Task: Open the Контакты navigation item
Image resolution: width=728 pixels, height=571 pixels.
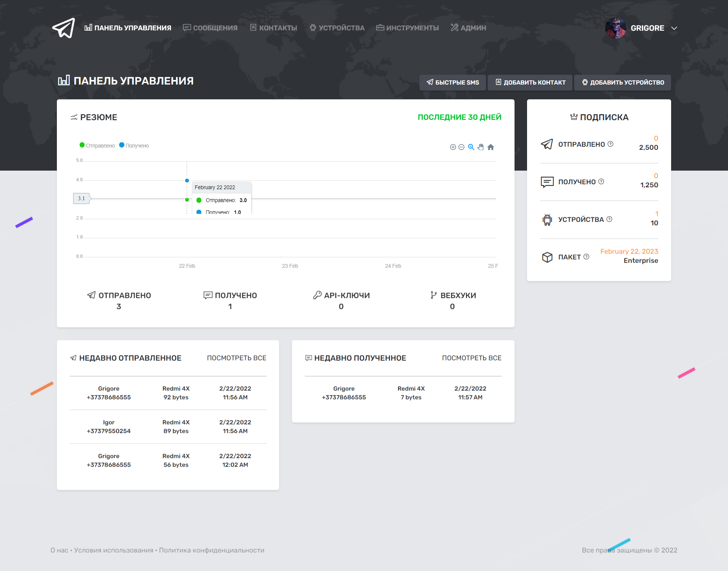Action: pyautogui.click(x=273, y=28)
